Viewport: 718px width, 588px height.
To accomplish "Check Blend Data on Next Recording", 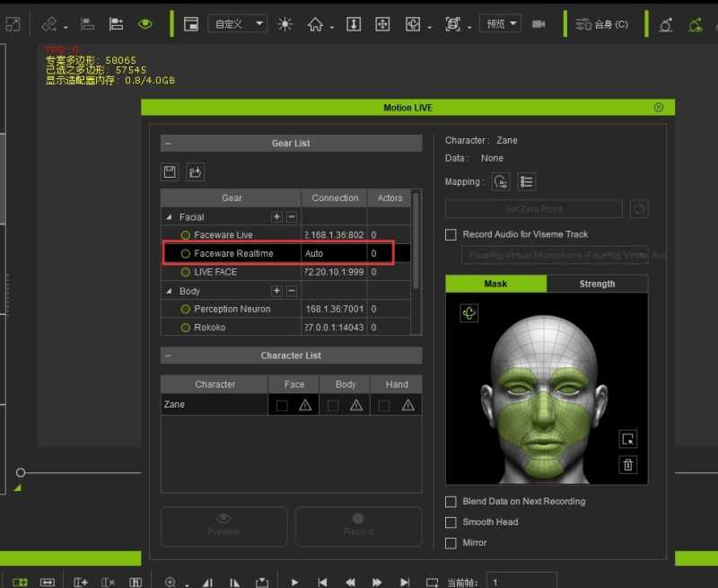I will click(x=451, y=502).
